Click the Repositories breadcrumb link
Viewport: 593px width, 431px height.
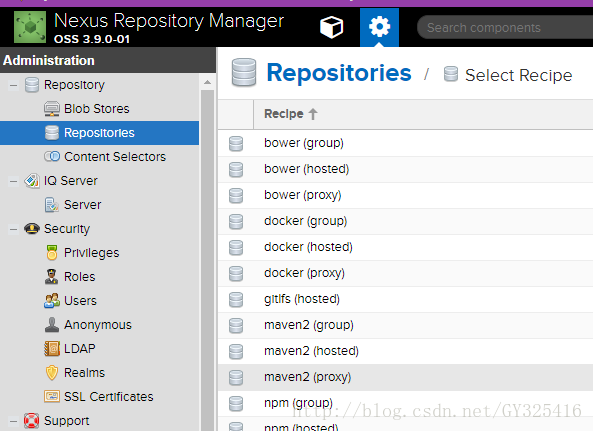[x=339, y=73]
